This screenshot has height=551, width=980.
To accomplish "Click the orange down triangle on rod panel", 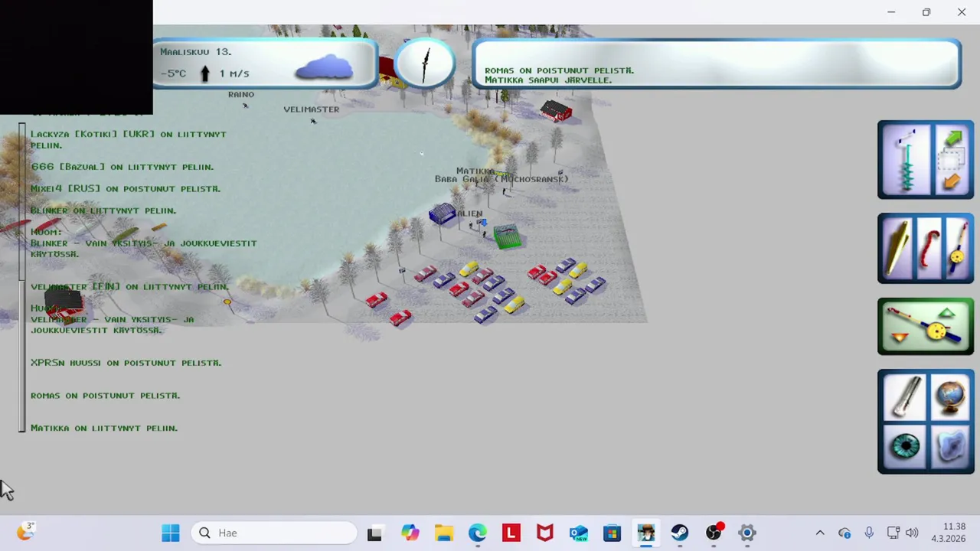I will pos(900,337).
